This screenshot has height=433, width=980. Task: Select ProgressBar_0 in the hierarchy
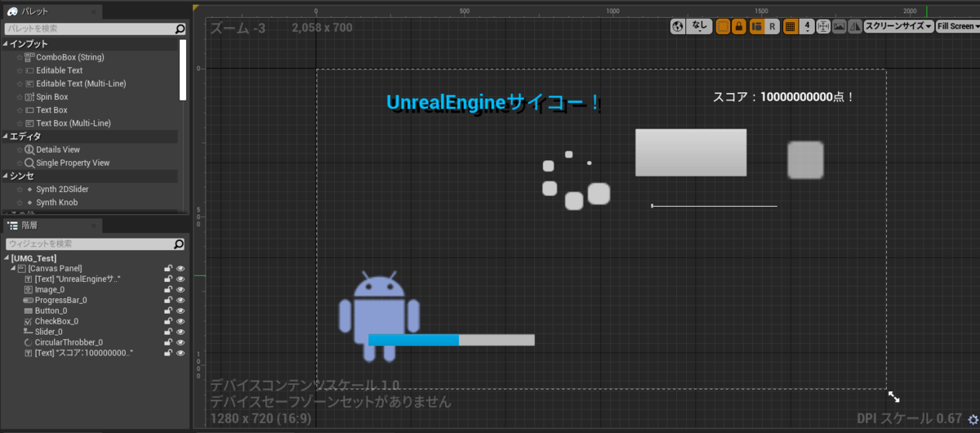(x=60, y=300)
